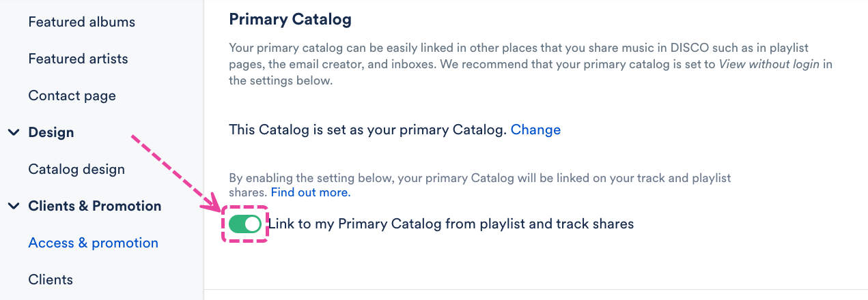The image size is (868, 300).
Task: Open the Featured albums sidebar item
Action: (81, 22)
